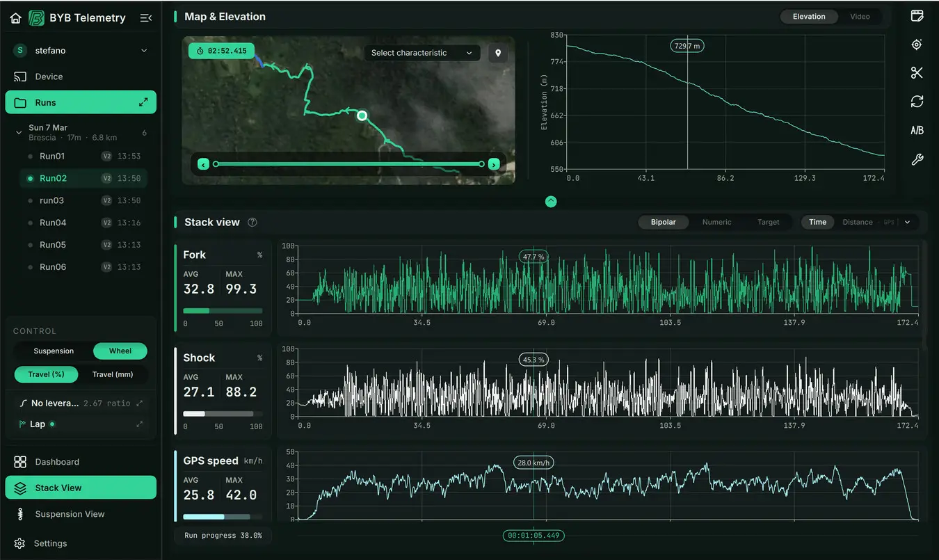
Task: Go to home via the house icon
Action: tap(15, 18)
